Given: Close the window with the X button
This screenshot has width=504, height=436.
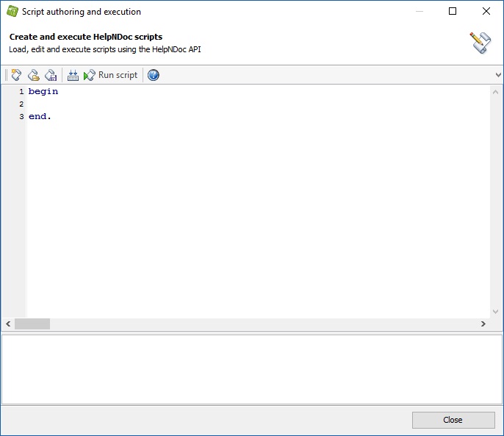Looking at the screenshot, I should 486,11.
